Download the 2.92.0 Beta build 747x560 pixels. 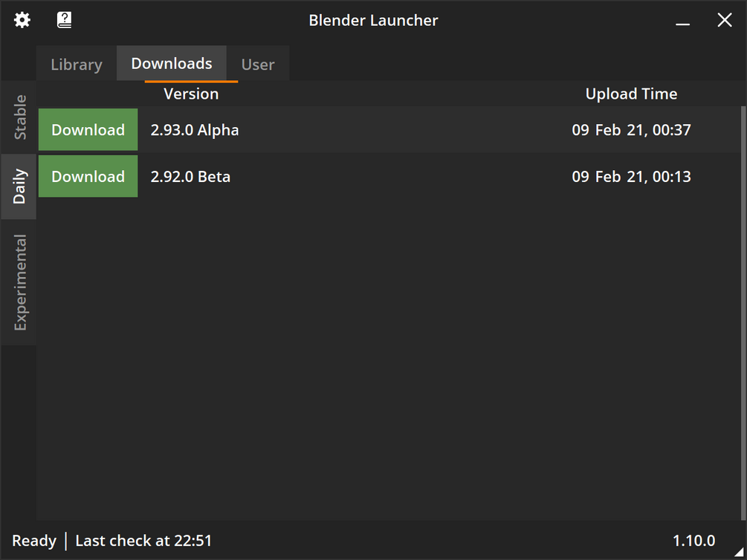88,176
